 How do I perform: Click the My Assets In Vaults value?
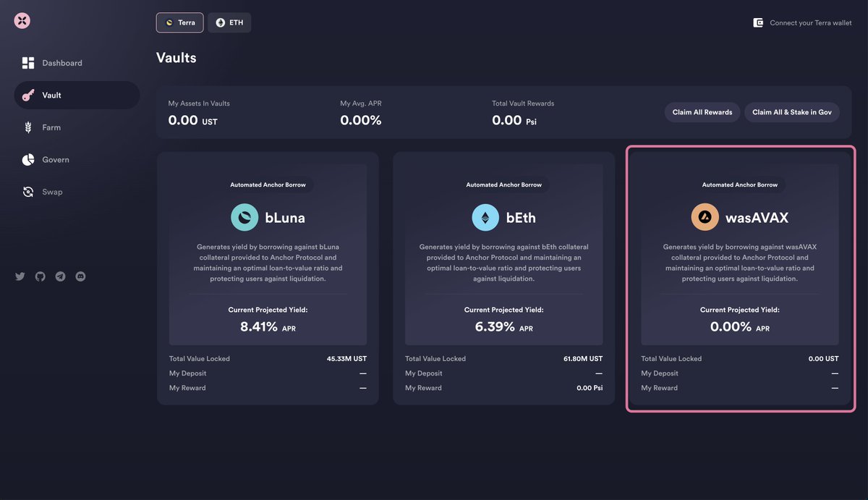[192, 120]
